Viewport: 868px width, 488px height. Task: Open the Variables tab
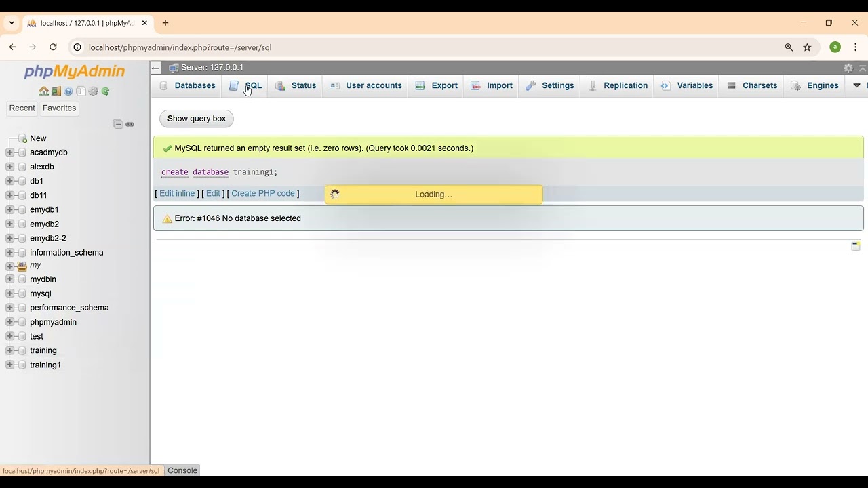tap(687, 85)
